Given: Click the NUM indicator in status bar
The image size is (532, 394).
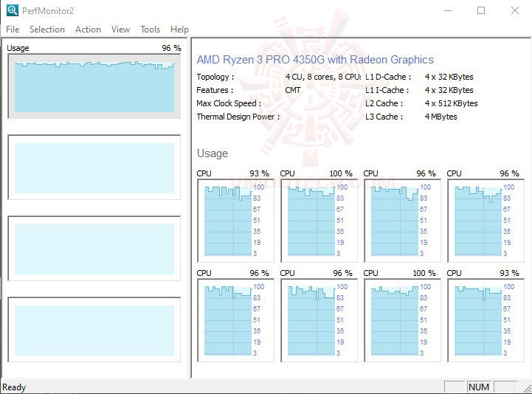Looking at the screenshot, I should click(x=479, y=387).
